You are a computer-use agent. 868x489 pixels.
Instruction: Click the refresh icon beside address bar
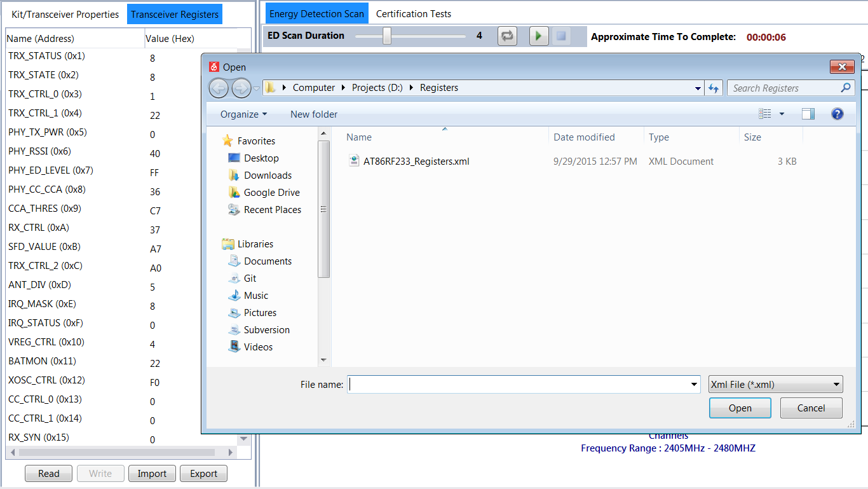pos(714,88)
